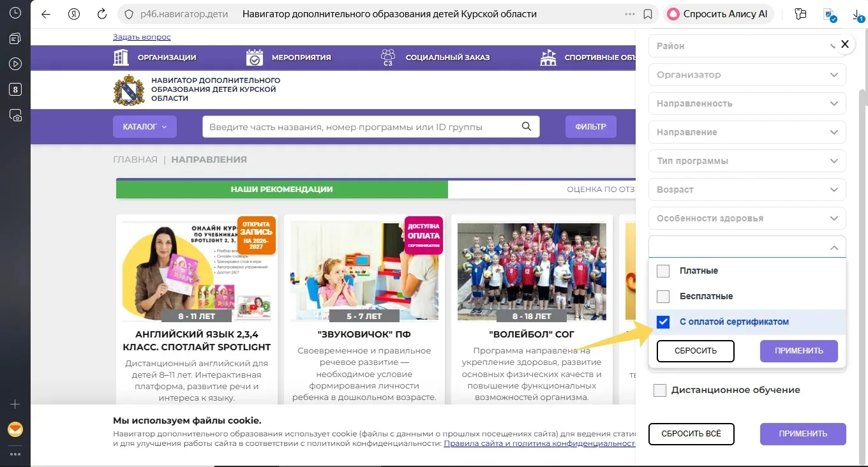Viewport: 868px width, 467px height.
Task: Open the ОРГАНИЗАЦИИ menu item
Action: click(167, 57)
